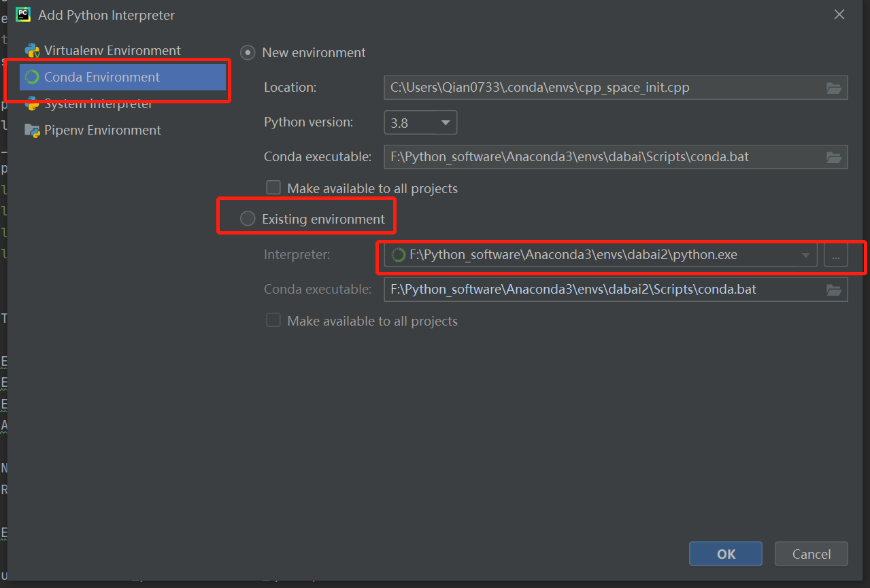Expand the Interpreter path dropdown

point(805,256)
